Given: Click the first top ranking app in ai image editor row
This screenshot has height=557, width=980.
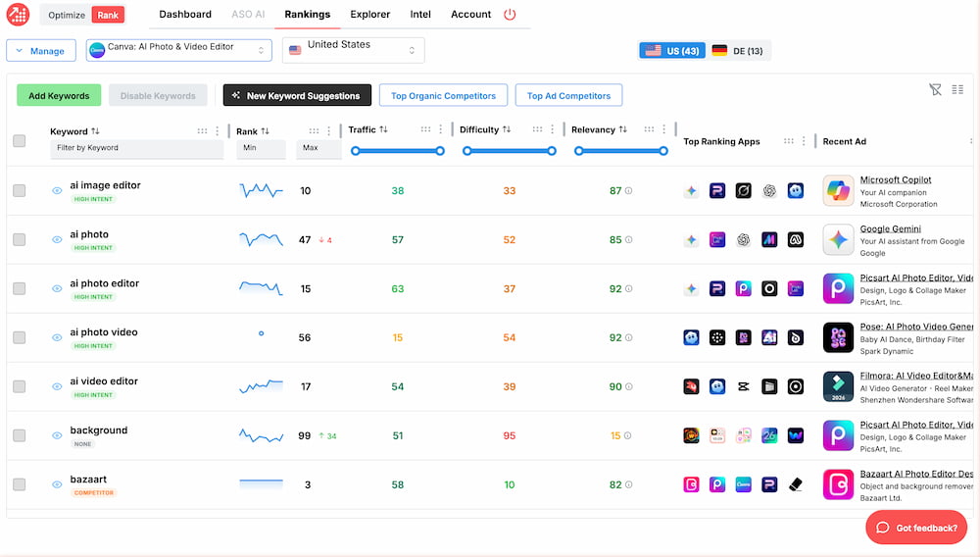Looking at the screenshot, I should [x=691, y=190].
